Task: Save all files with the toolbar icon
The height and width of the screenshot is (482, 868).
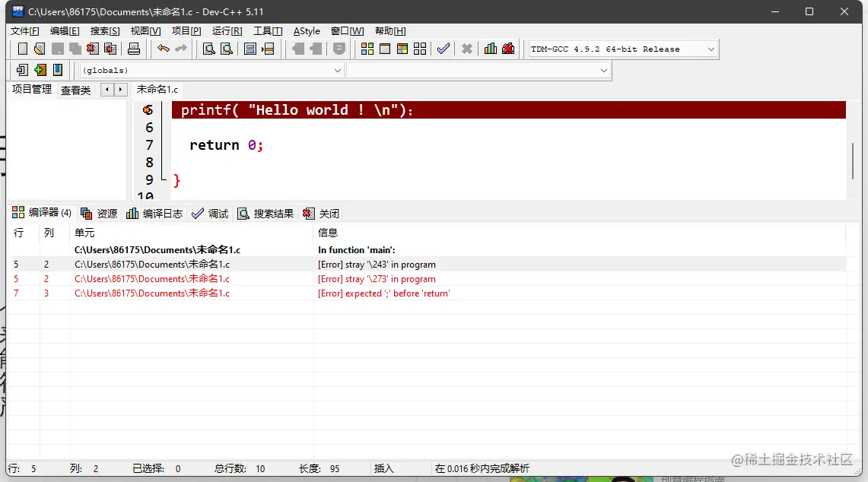Action: coord(75,49)
